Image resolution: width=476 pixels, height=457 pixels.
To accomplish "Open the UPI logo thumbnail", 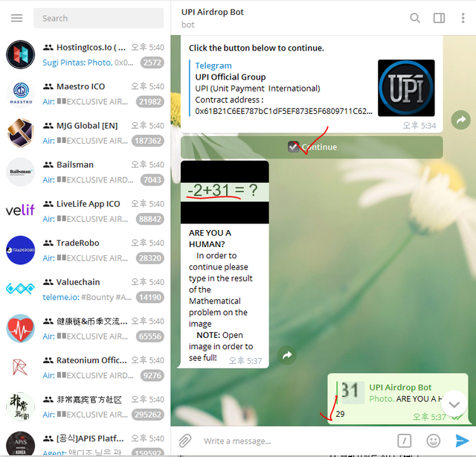I will (x=406, y=88).
